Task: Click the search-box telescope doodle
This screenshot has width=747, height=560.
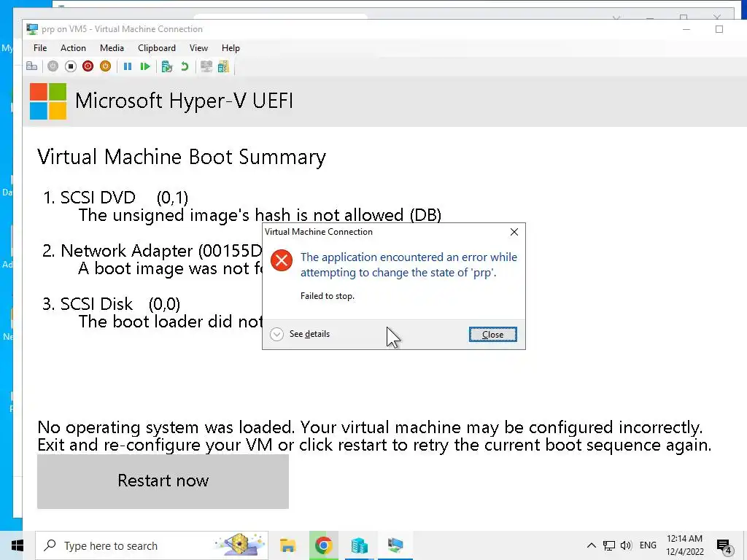Action: click(239, 545)
